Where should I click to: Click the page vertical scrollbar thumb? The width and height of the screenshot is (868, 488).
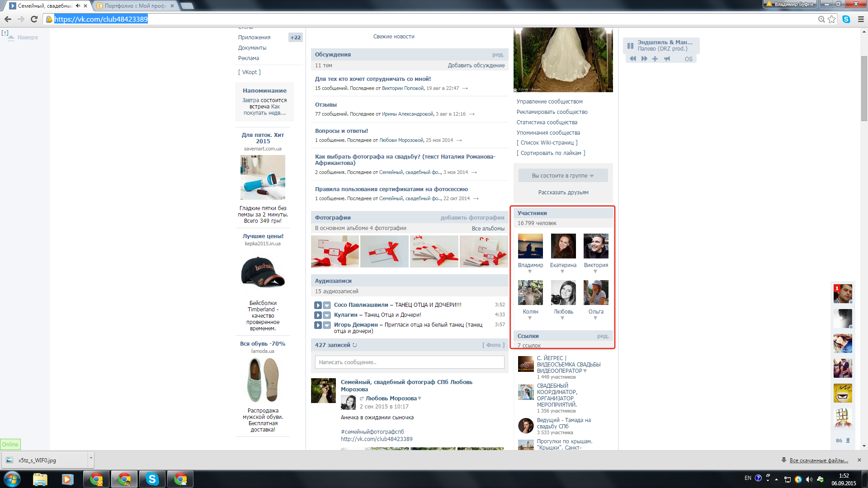point(864,88)
